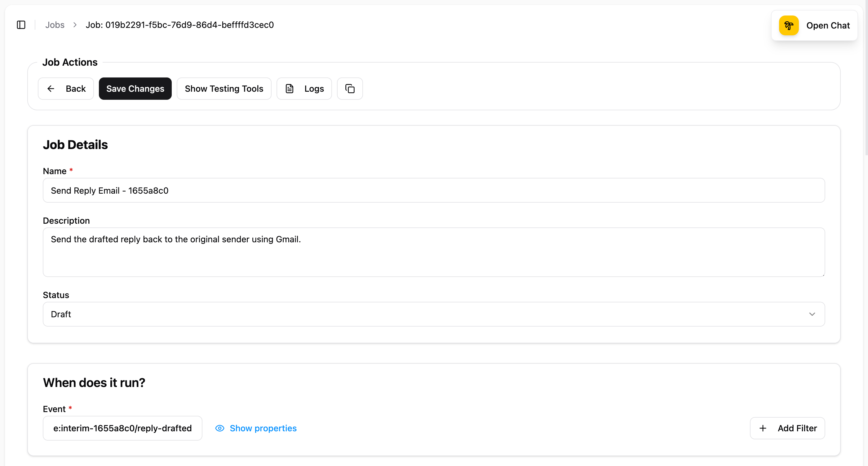Image resolution: width=868 pixels, height=466 pixels.
Task: Select the job ID in the breadcrumb
Action: pos(179,24)
